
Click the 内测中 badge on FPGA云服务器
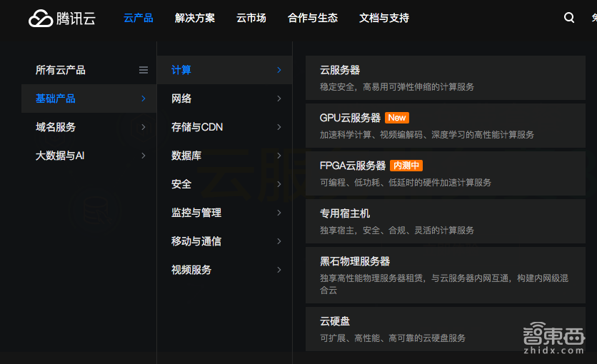[406, 166]
